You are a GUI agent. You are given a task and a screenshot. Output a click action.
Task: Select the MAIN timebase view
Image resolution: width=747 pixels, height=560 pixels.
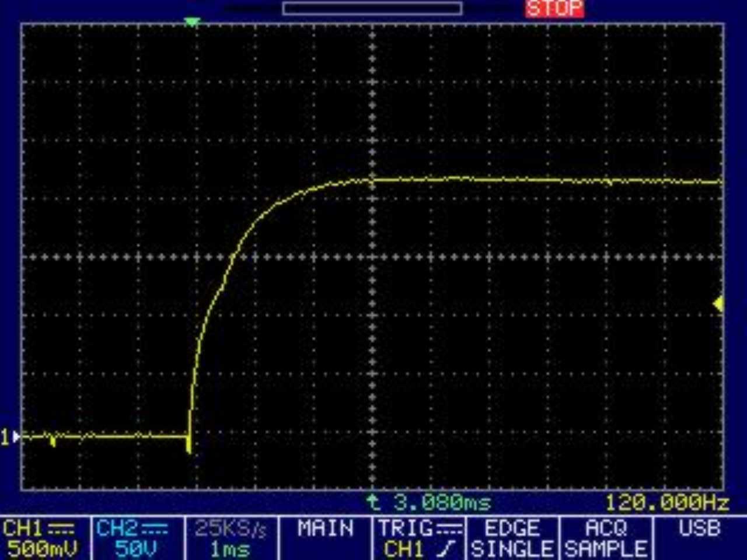pyautogui.click(x=325, y=530)
